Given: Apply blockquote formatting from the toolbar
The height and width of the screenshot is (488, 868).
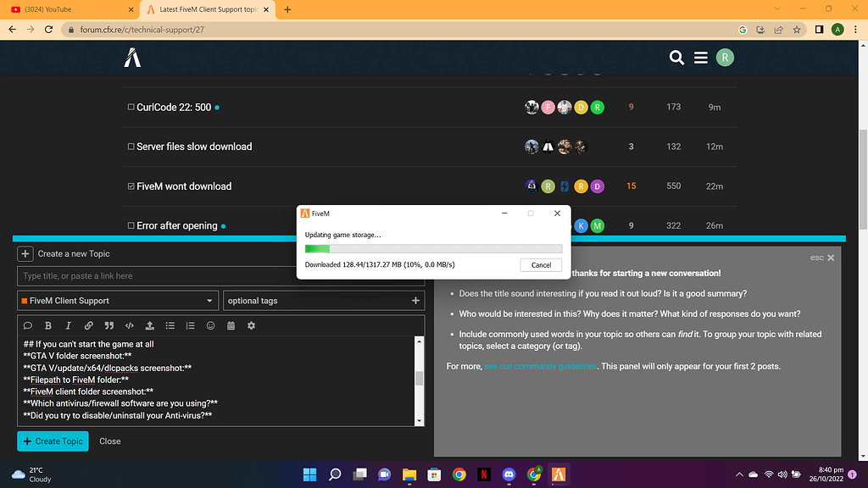Looking at the screenshot, I should click(108, 325).
